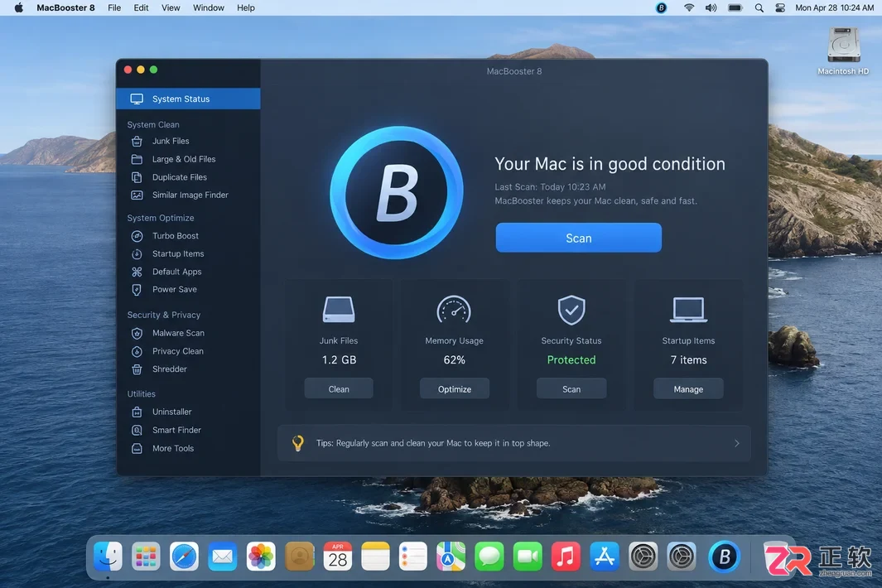Open Control Center in menu bar
Viewport: 882px width, 588px height.
point(780,8)
